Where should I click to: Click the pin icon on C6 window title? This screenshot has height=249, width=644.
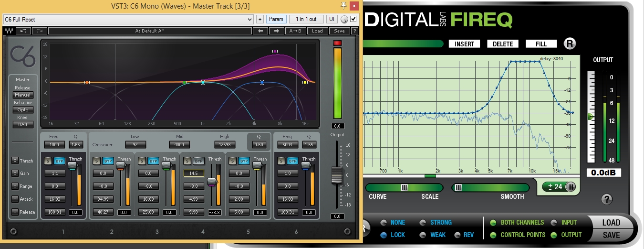point(343,6)
